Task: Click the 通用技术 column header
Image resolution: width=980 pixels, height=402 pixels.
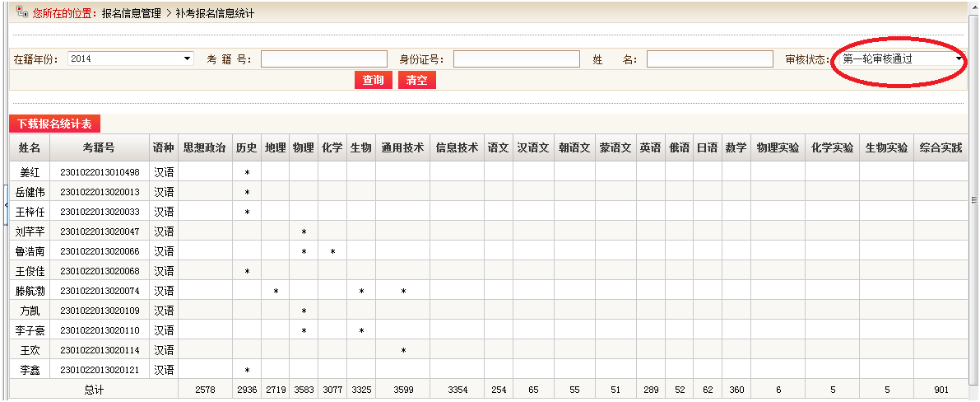Action: 402,147
